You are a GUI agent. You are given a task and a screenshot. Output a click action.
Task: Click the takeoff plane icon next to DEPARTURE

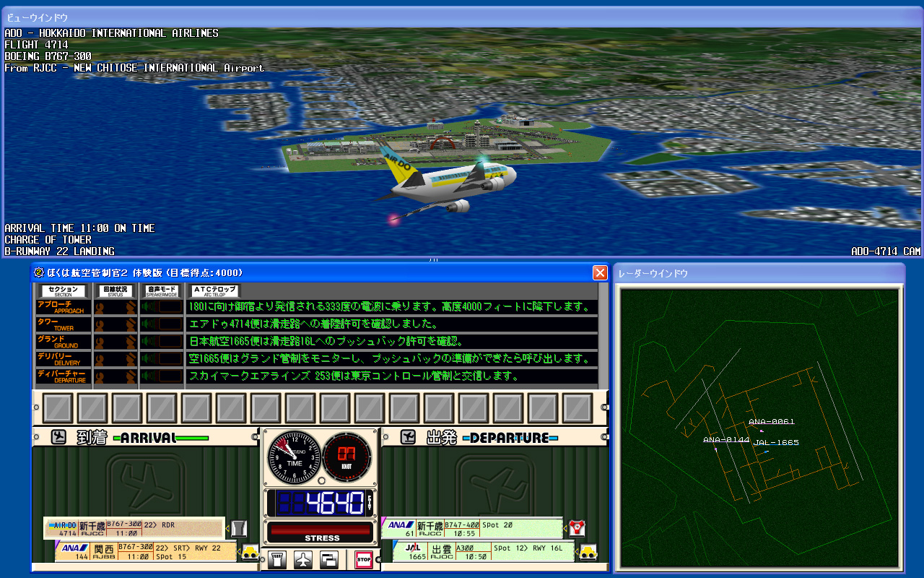[x=409, y=437]
